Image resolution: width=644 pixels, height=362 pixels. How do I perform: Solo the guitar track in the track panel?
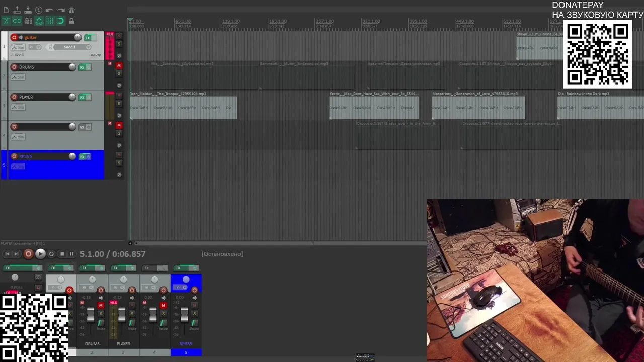tap(119, 44)
